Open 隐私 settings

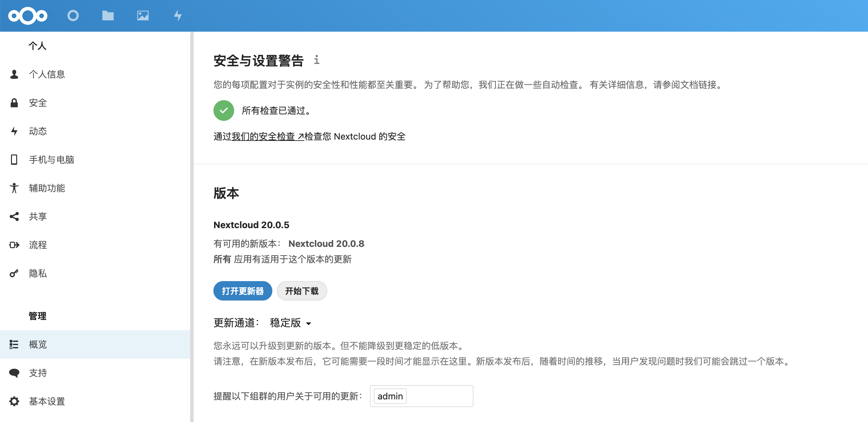pyautogui.click(x=95, y=273)
